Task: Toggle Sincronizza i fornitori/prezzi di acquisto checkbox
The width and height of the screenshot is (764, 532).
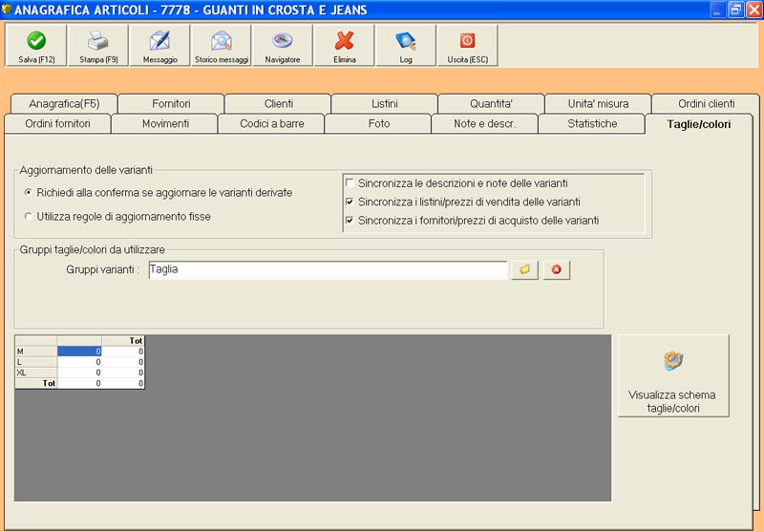Action: coord(350,221)
